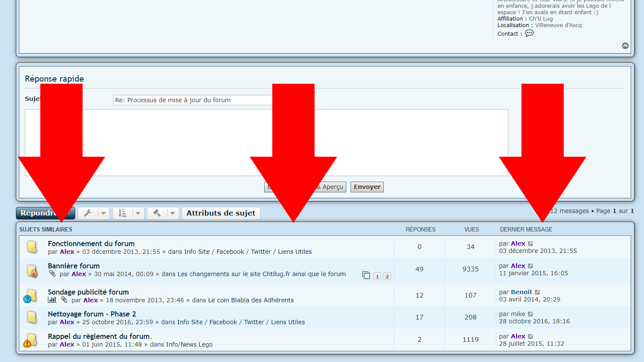Open Info/News Lego forum link
Viewport: 644px width, 362px height.
click(189, 344)
